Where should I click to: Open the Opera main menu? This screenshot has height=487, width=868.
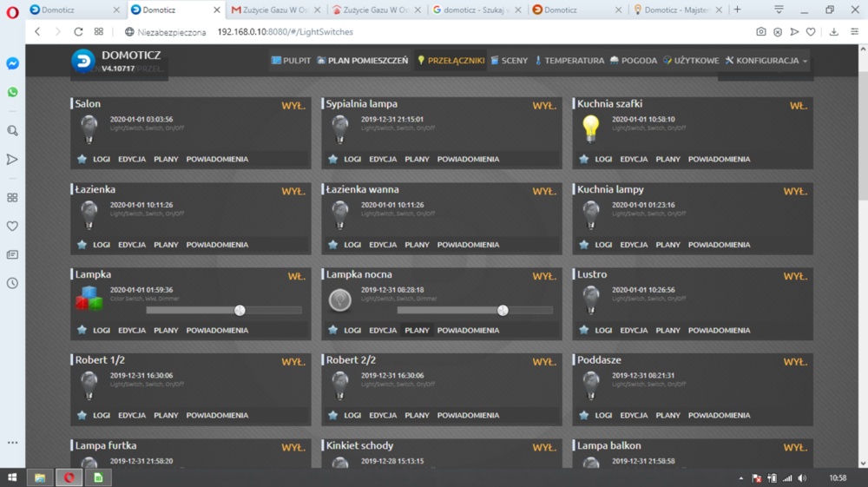(x=12, y=10)
